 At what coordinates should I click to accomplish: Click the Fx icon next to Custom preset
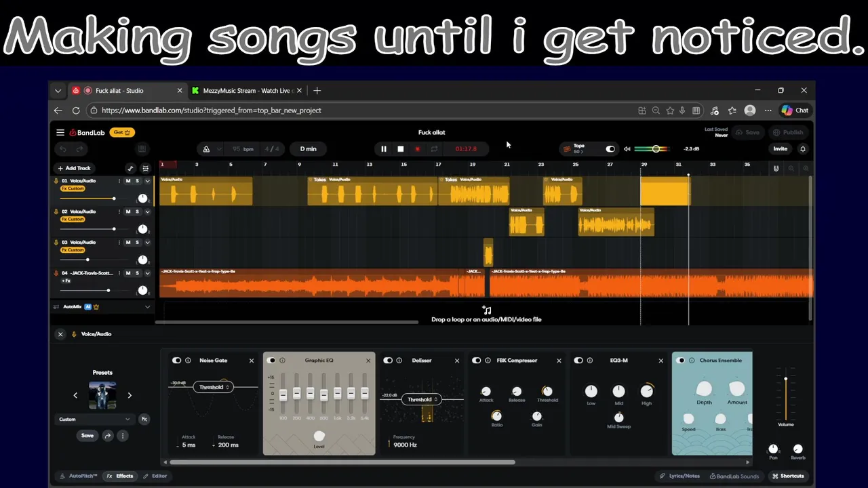pos(144,420)
